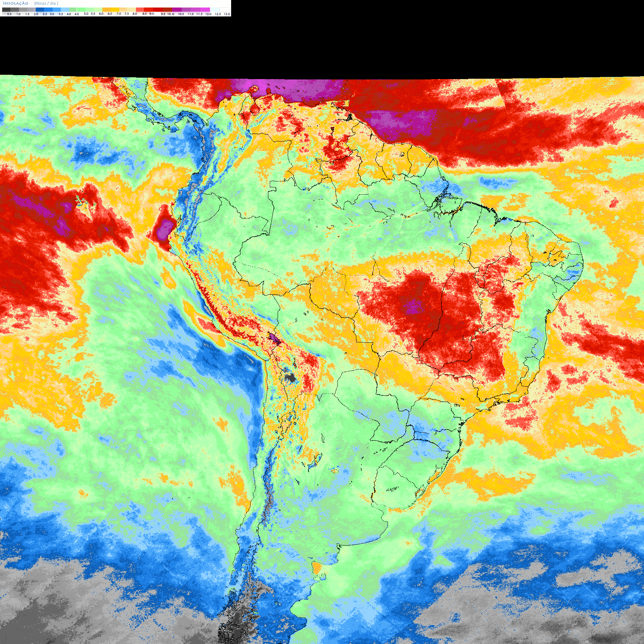This screenshot has width=644, height=644.
Task: Select the darkest blue legend swatch
Action: coord(40,10)
